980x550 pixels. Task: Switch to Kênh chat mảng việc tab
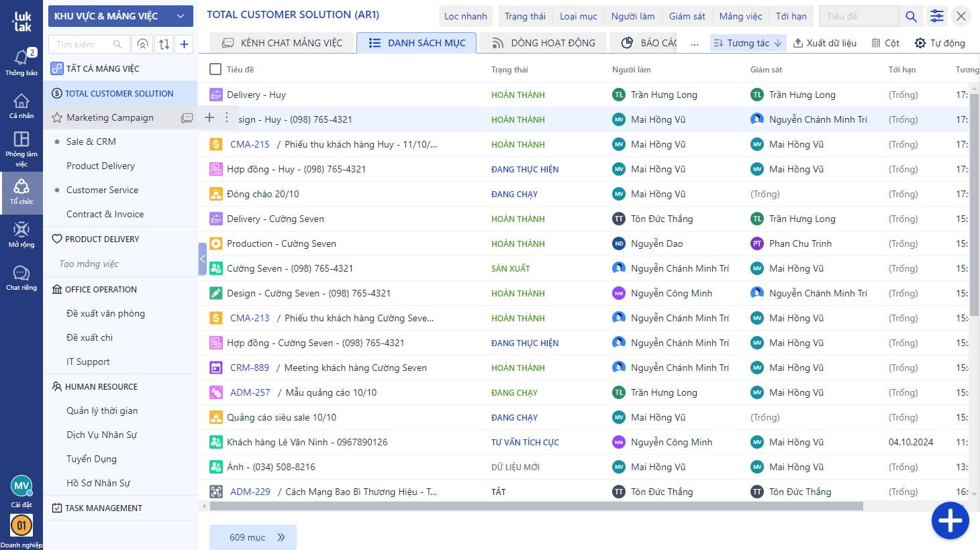[x=282, y=43]
